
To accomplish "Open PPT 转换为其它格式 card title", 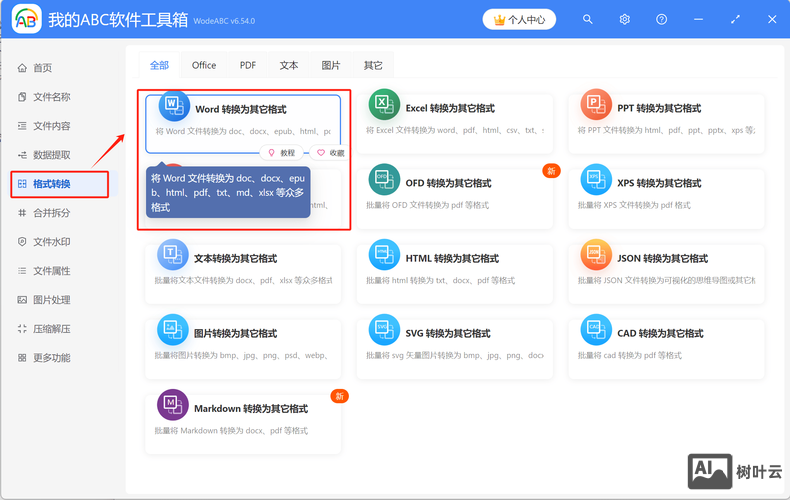I will click(x=659, y=108).
